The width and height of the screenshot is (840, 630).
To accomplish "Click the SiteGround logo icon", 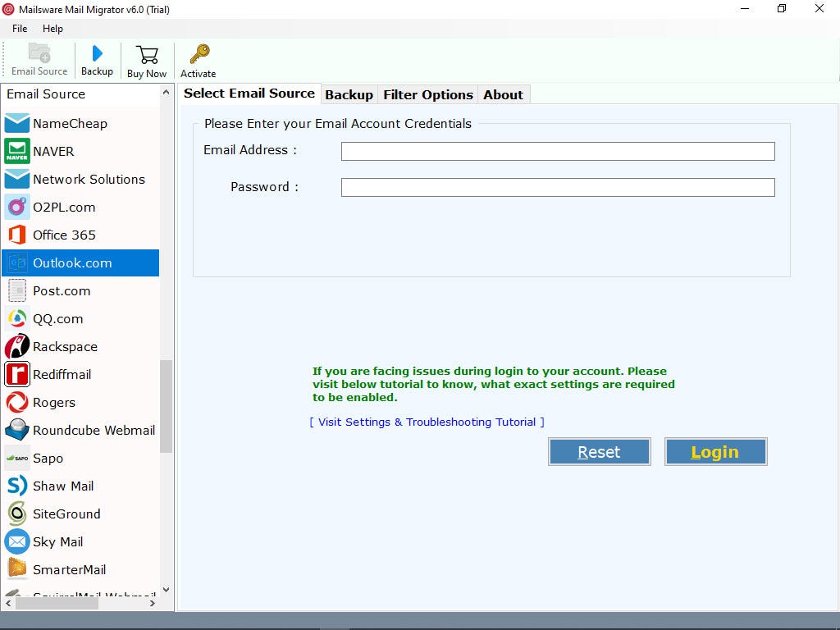I will (x=17, y=514).
